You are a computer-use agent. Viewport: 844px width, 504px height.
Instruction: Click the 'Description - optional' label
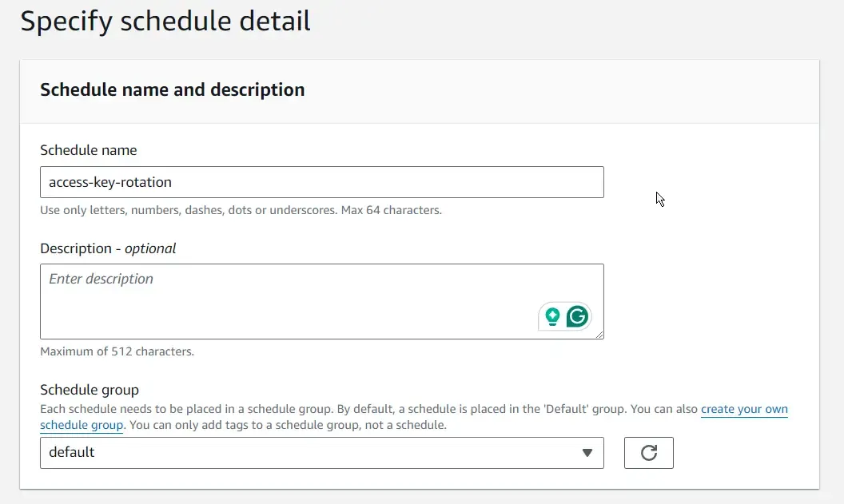click(108, 248)
